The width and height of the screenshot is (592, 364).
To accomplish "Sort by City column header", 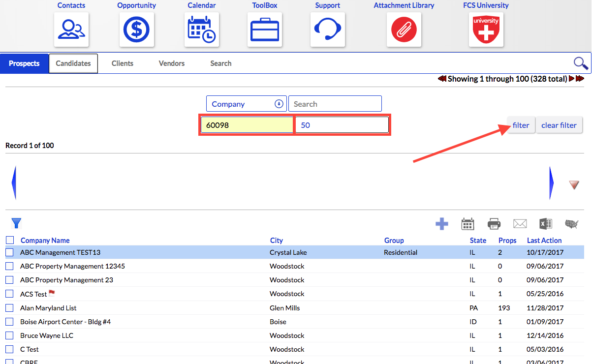I will 277,241.
